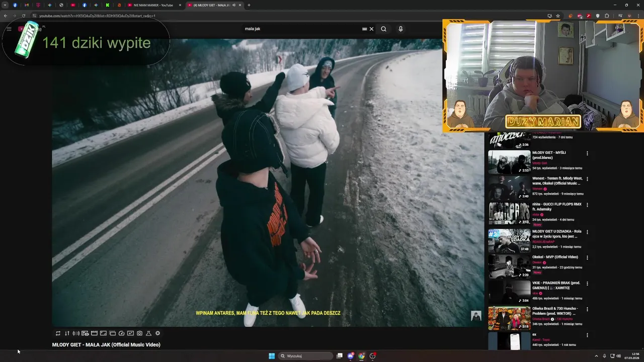
Task: Open options for VKIE - PRAGNIEŃ BRAK video
Action: [587, 284]
